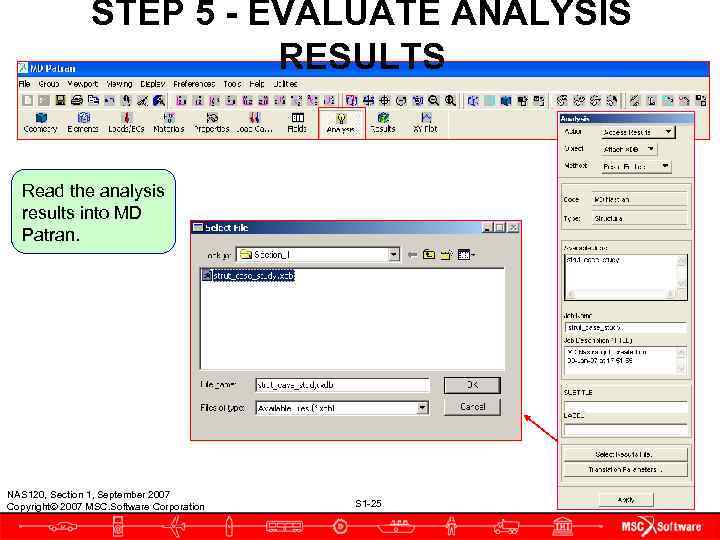Viewport: 720px width, 540px height.
Task: Go up one folder level icon
Action: click(x=429, y=254)
